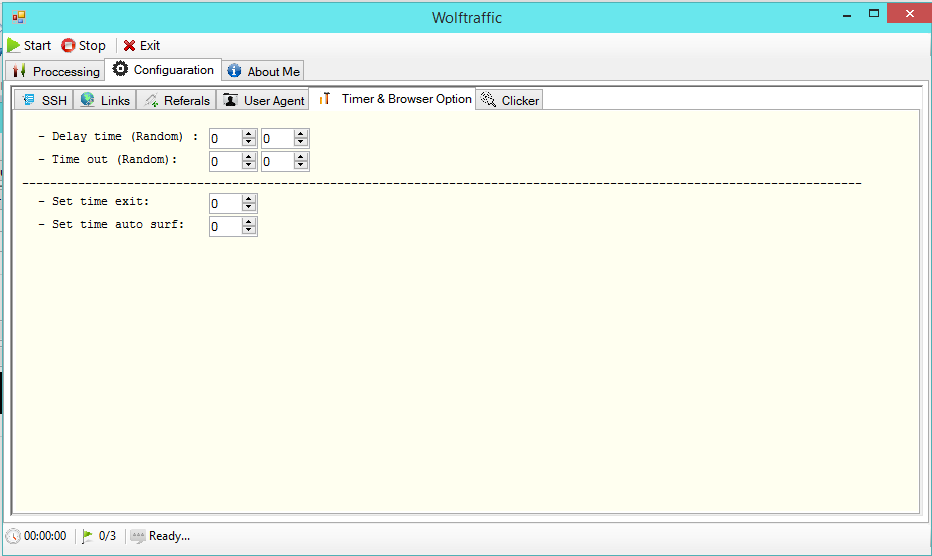This screenshot has height=556, width=932.
Task: Click the red X Exit icon
Action: (x=129, y=46)
